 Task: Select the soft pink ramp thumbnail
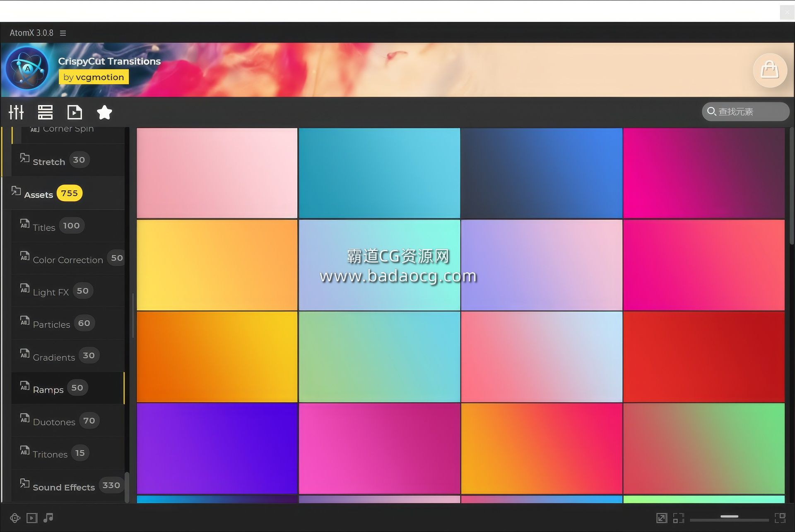tap(217, 173)
